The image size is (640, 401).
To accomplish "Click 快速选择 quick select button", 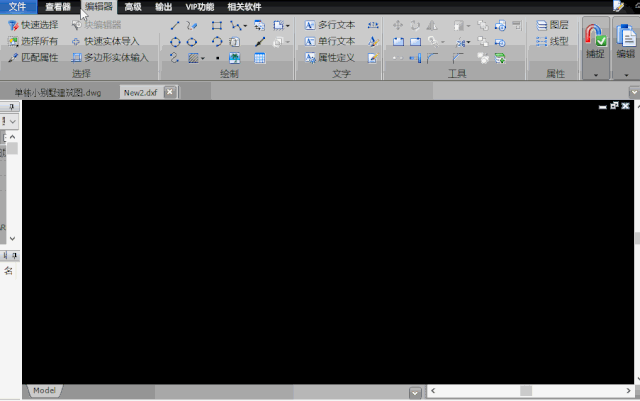I will click(33, 24).
